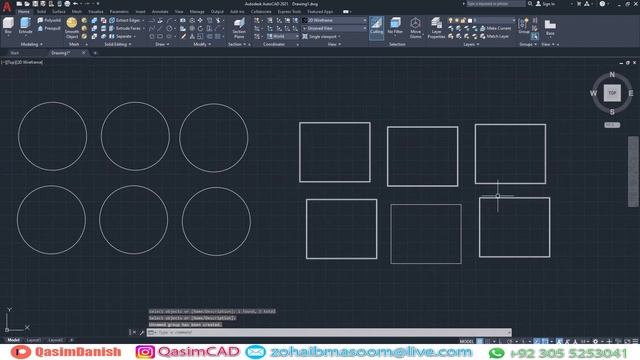Click the Polysolid tool
This screenshot has width=640, height=360.
[x=49, y=20]
